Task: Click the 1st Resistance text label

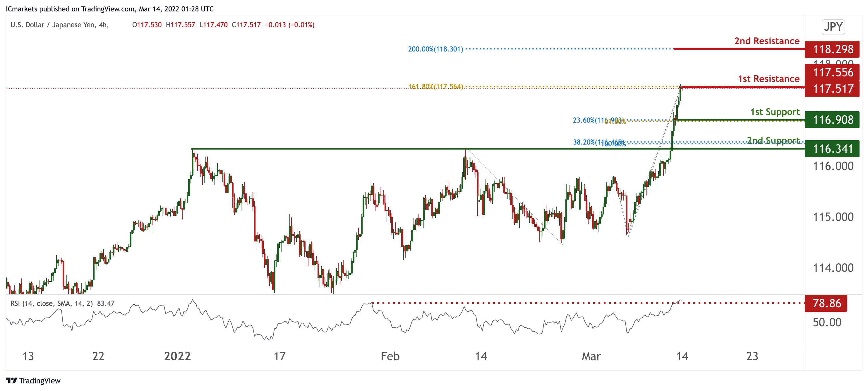Action: click(x=768, y=78)
